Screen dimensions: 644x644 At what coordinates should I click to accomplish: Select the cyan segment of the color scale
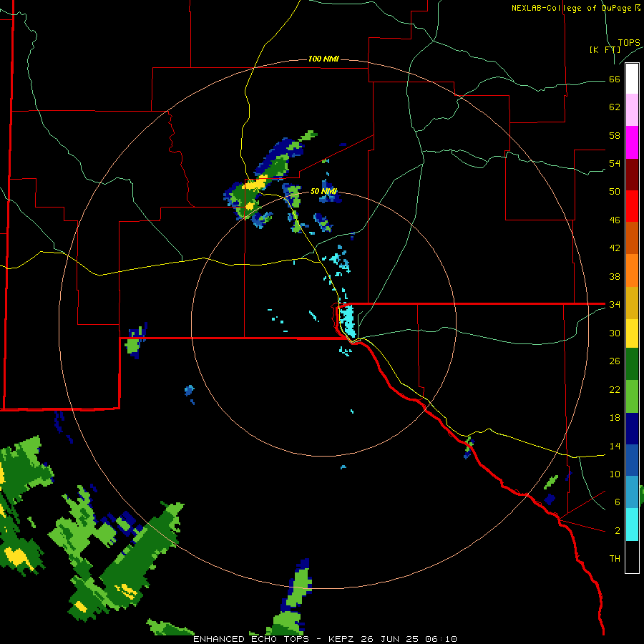pyautogui.click(x=632, y=525)
